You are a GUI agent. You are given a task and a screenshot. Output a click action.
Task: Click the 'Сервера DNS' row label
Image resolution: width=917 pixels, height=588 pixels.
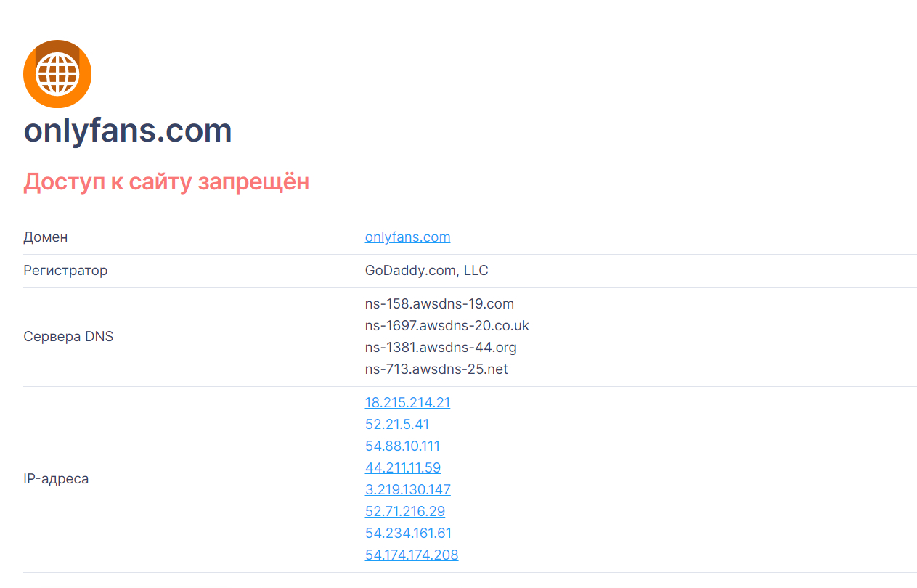tap(68, 337)
